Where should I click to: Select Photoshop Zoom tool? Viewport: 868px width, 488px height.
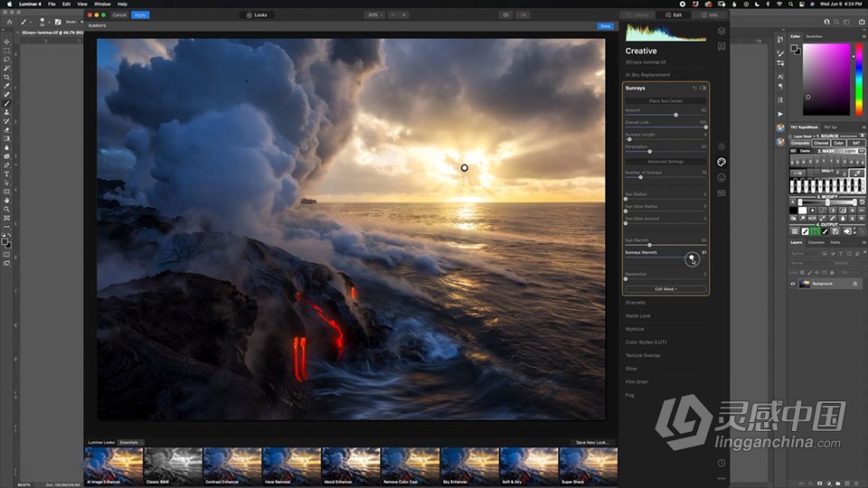click(6, 209)
